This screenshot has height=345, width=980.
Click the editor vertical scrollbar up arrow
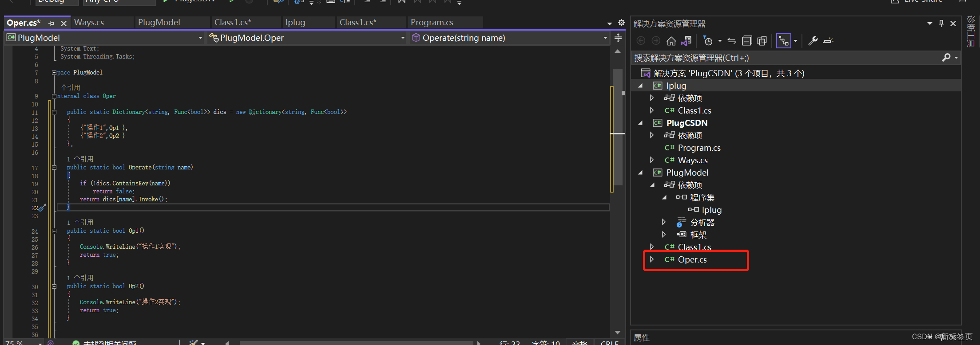coord(618,51)
